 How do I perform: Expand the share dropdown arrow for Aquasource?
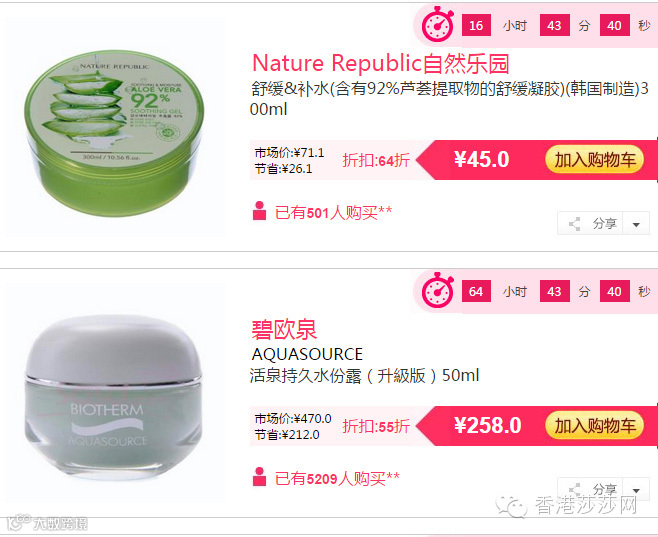(x=636, y=490)
